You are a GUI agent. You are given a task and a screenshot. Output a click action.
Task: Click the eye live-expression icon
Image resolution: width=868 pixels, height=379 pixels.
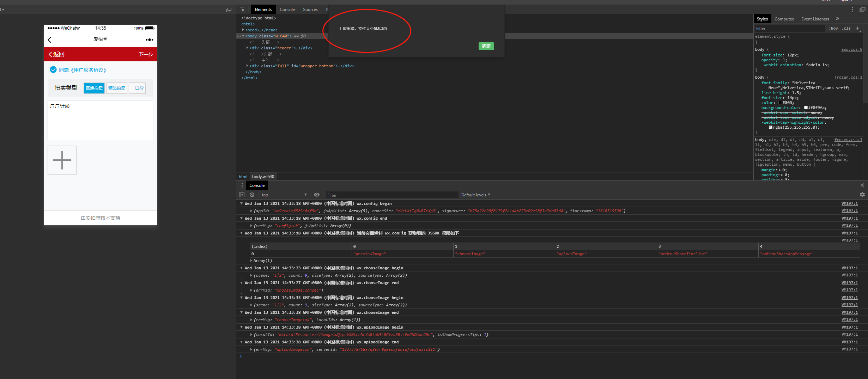(x=317, y=195)
